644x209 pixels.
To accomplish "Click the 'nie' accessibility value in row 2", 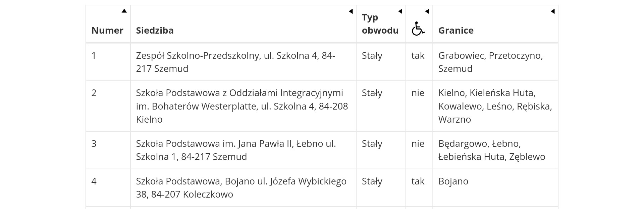I will click(x=418, y=93).
